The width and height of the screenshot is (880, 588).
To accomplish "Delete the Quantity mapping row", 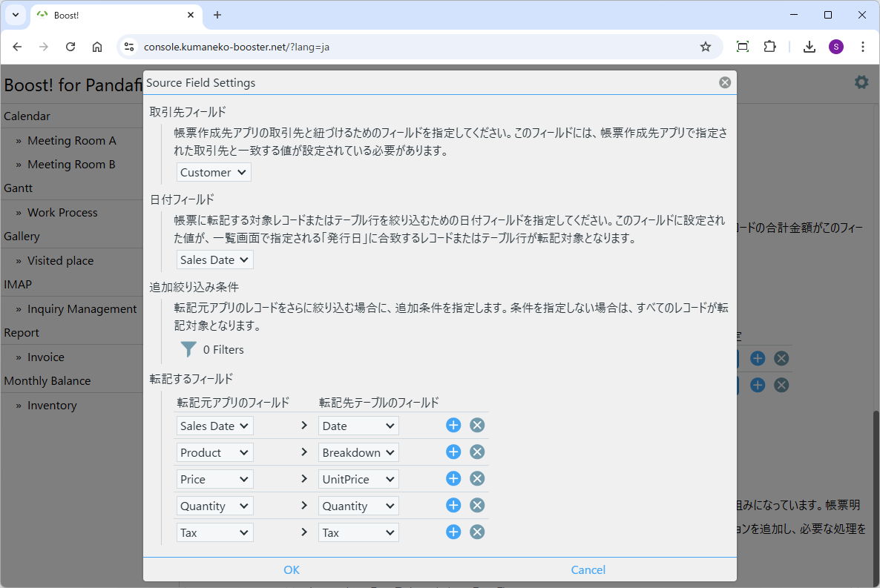I will pyautogui.click(x=477, y=506).
